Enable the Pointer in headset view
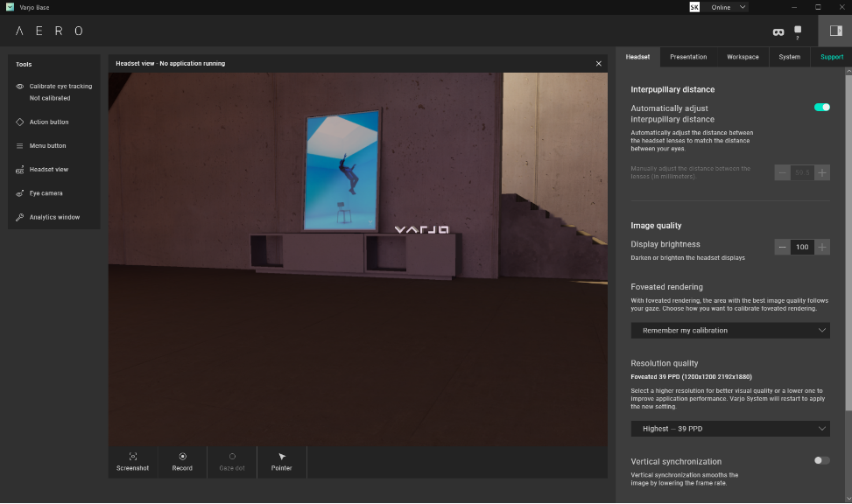This screenshot has height=504, width=852. tap(281, 461)
